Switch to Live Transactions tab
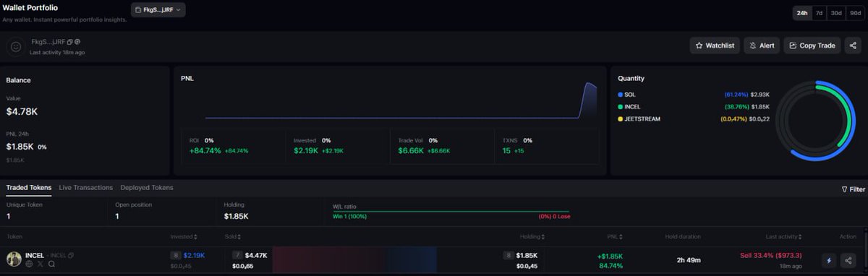This screenshot has height=276, width=868. click(86, 188)
